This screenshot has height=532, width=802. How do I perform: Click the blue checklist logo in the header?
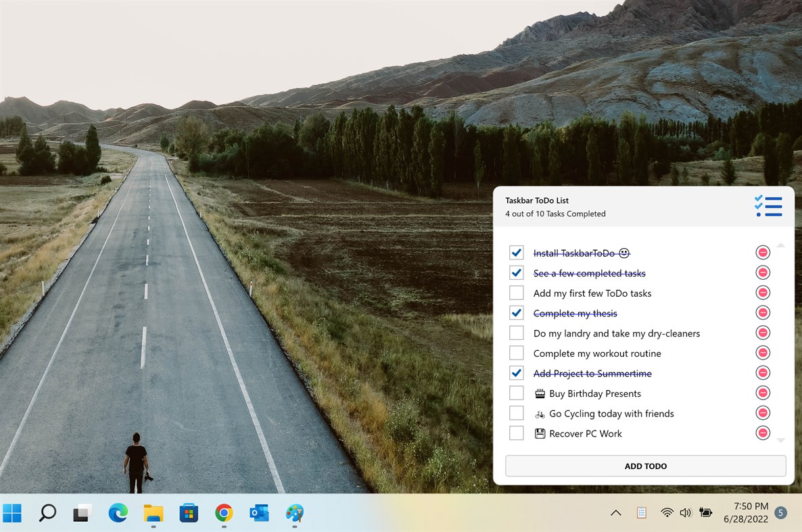pyautogui.click(x=769, y=206)
